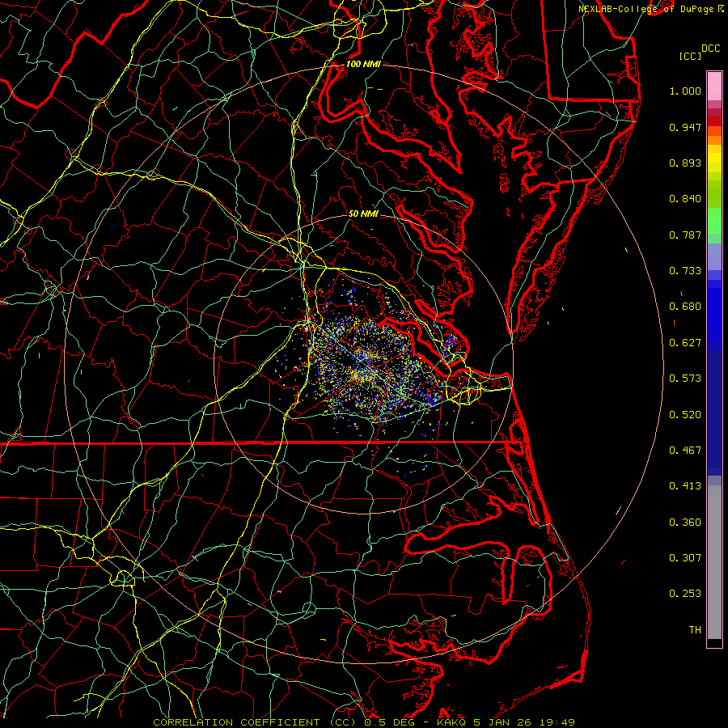Viewport: 728px width, 728px height.
Task: Click the "TH" threshold label on legend
Action: (x=695, y=630)
